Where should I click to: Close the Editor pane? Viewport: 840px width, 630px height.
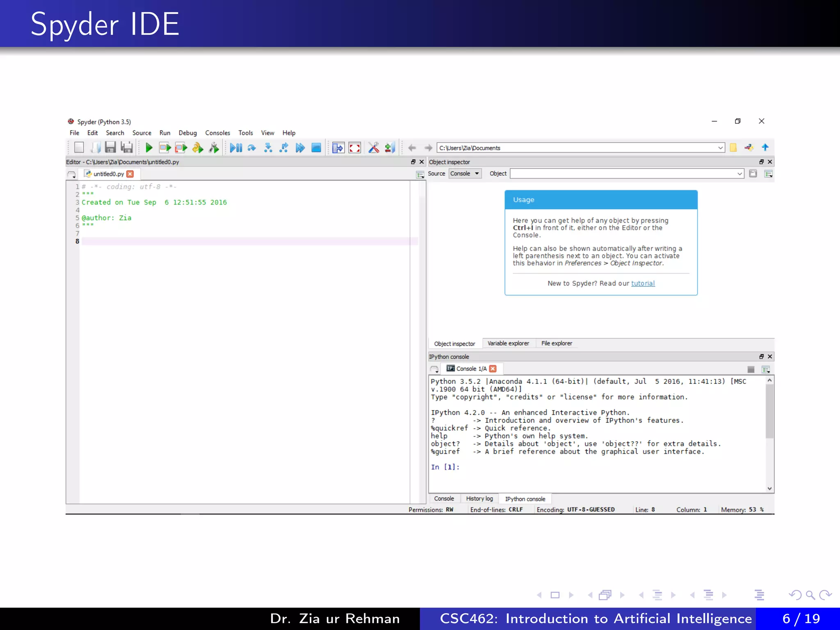tap(422, 162)
